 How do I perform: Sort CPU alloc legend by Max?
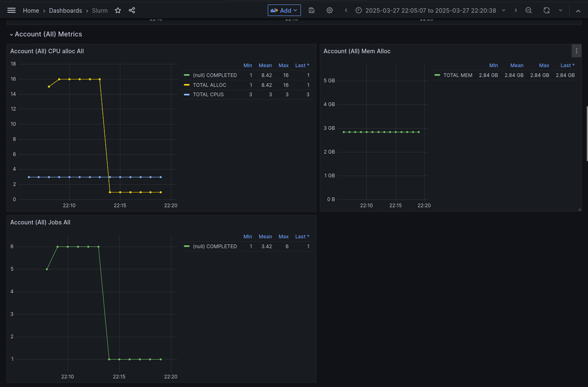coord(283,66)
